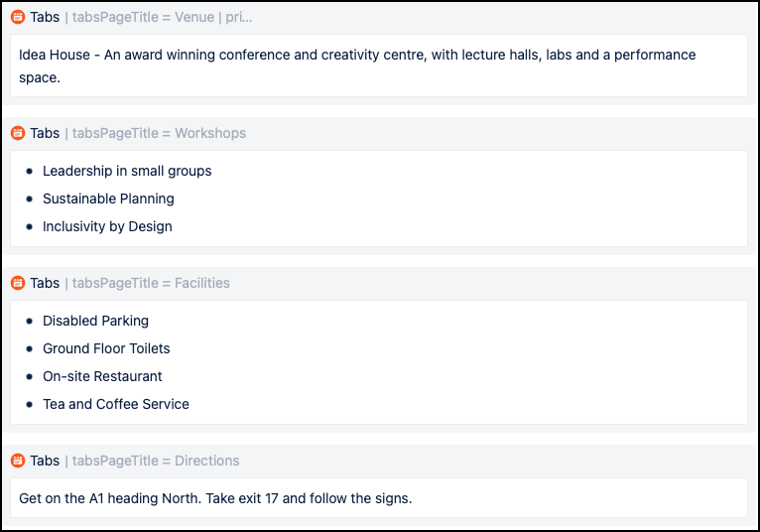
Task: Click the 'Disabled Parking' list item
Action: tap(95, 321)
